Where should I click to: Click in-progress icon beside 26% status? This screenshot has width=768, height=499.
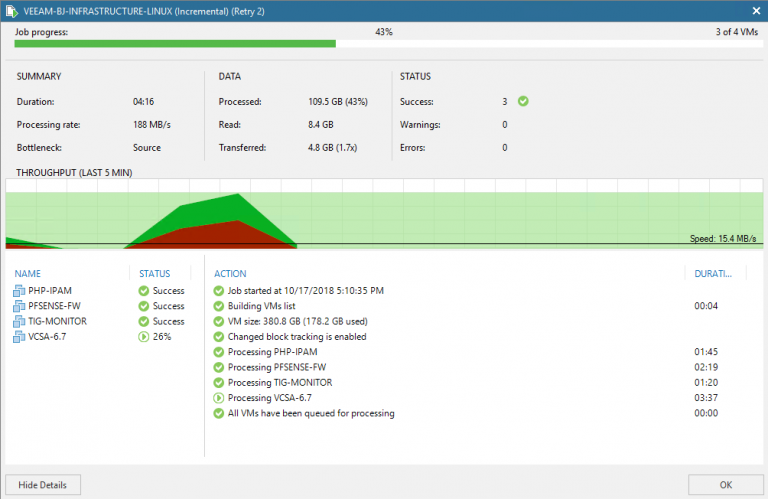click(144, 337)
